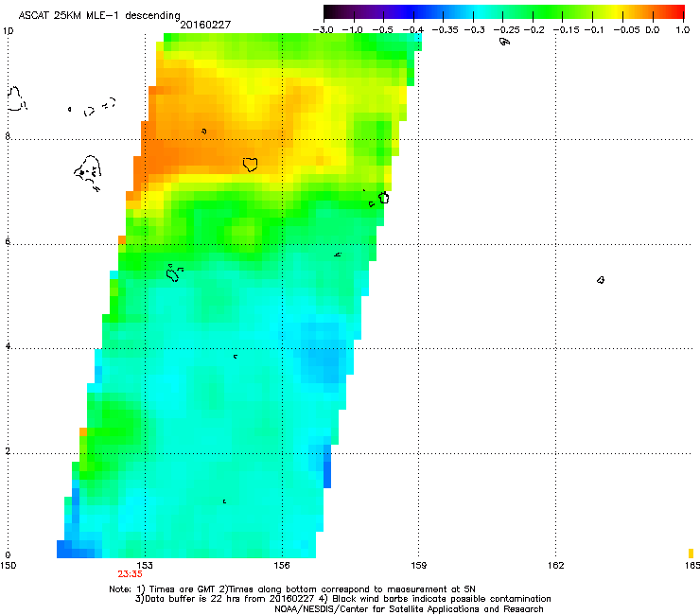Image resolution: width=700 pixels, height=615 pixels.
Task: Click the latitude axis label "6"
Action: pos(8,241)
